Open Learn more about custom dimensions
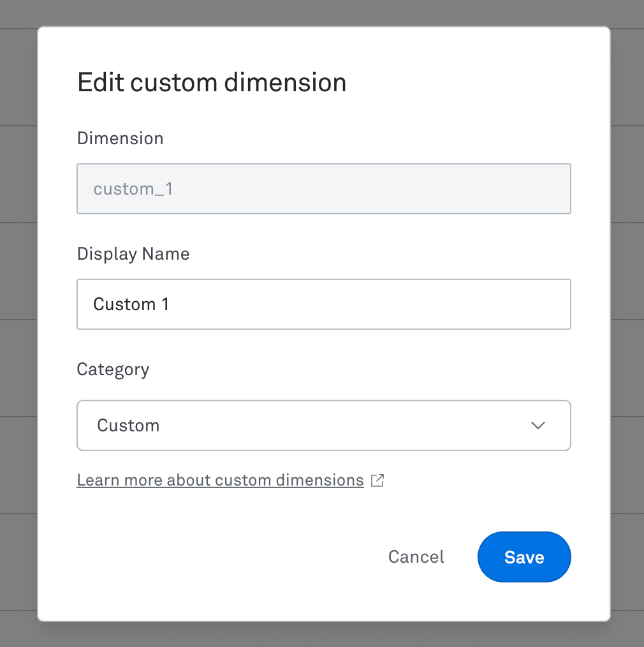The height and width of the screenshot is (647, 644). (x=220, y=480)
